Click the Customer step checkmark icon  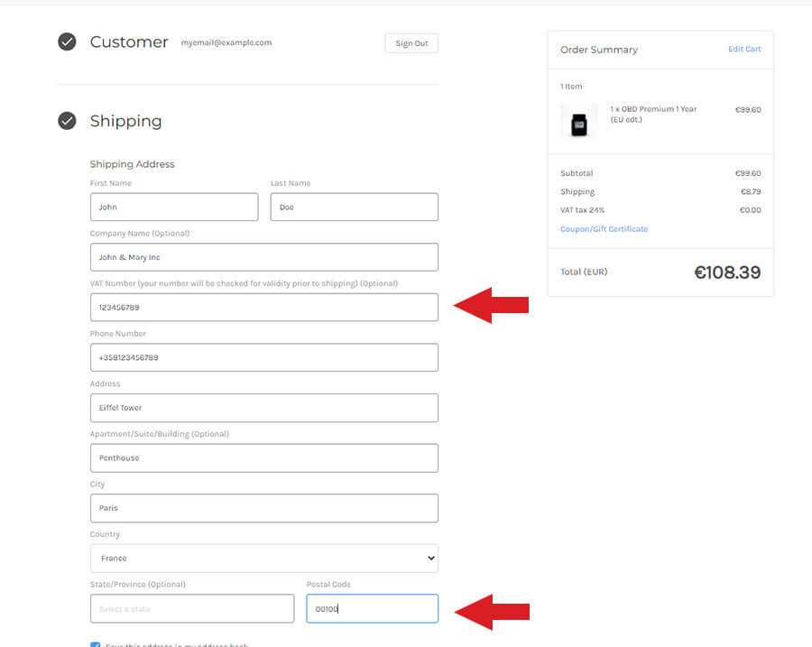tap(67, 42)
